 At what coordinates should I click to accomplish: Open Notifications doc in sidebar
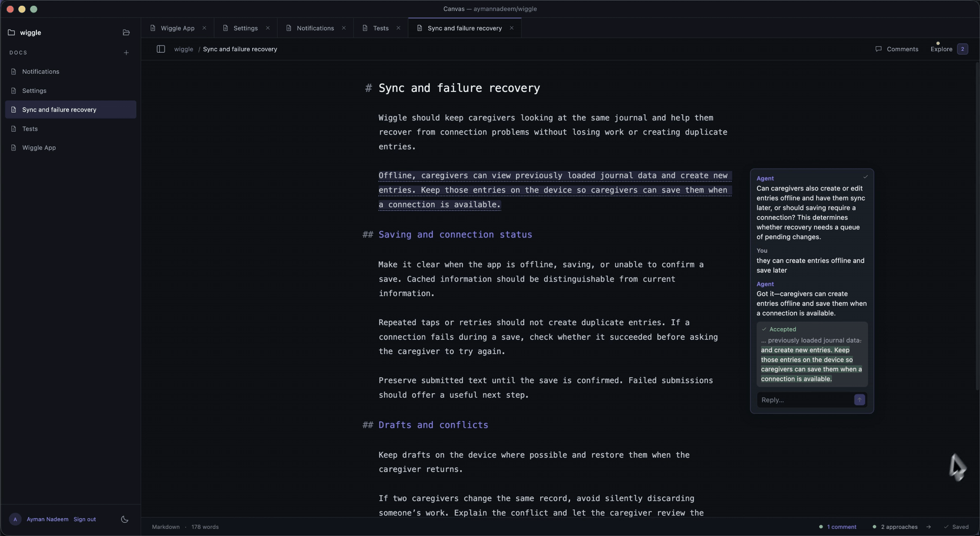tap(71, 71)
